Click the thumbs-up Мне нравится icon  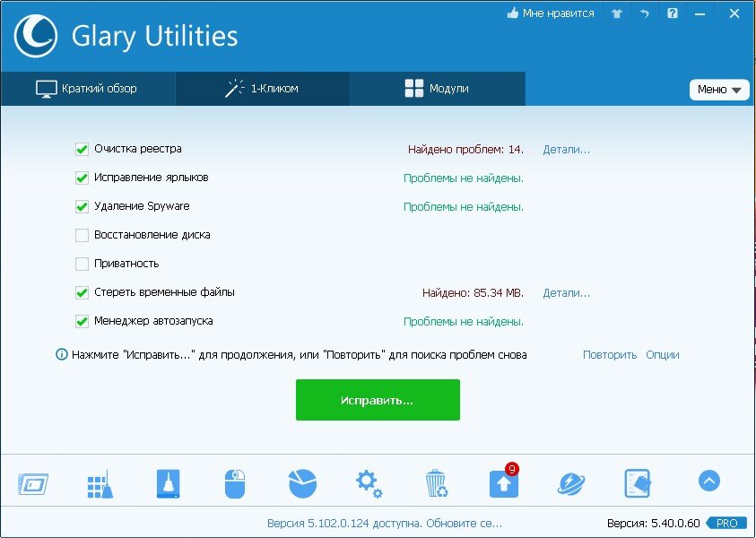512,13
